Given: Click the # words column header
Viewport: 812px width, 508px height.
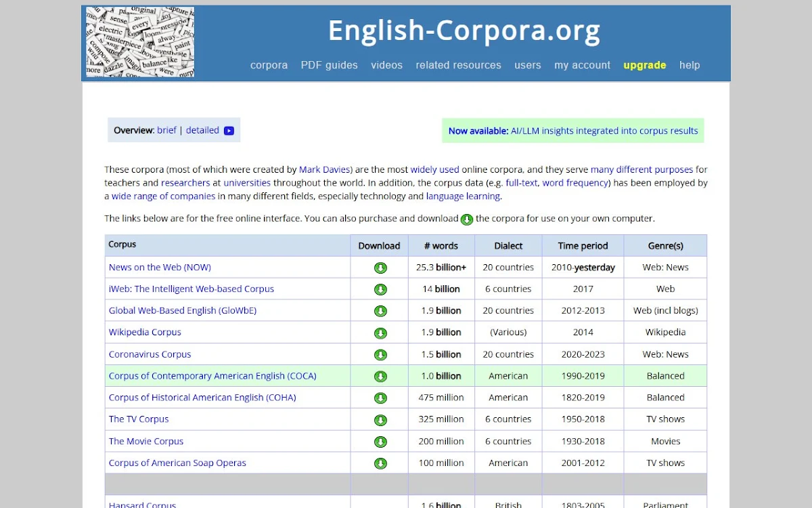Looking at the screenshot, I should point(441,246).
